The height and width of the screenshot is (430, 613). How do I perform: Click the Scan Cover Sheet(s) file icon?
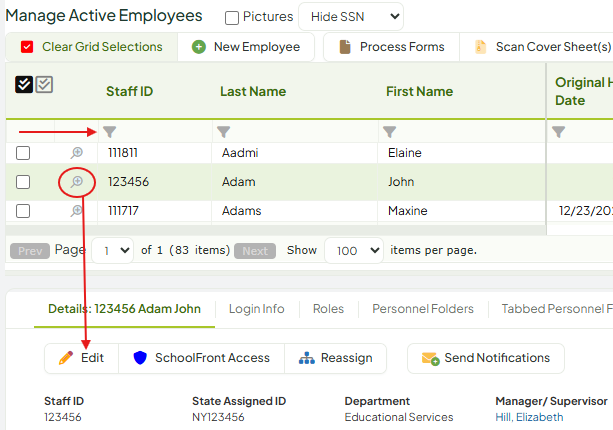pyautogui.click(x=480, y=47)
